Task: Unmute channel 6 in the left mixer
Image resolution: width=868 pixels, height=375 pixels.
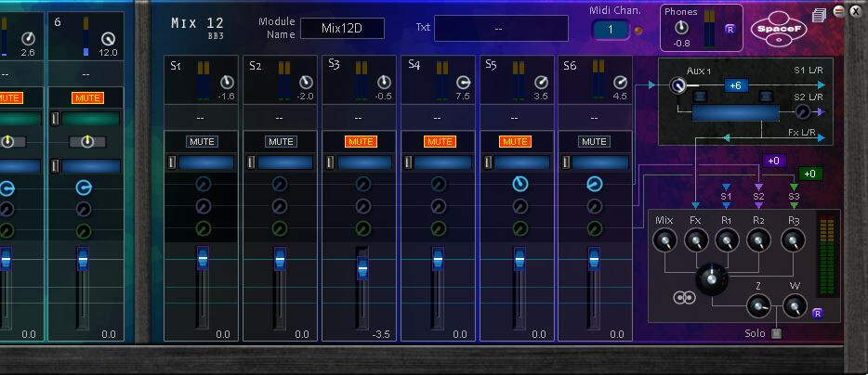Action: click(x=87, y=97)
